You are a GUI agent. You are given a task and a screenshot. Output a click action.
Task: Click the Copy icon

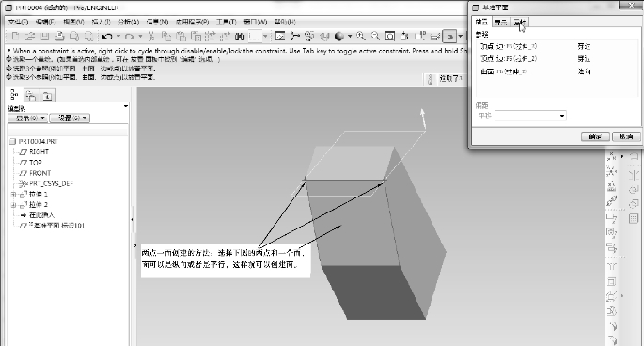pos(165,37)
